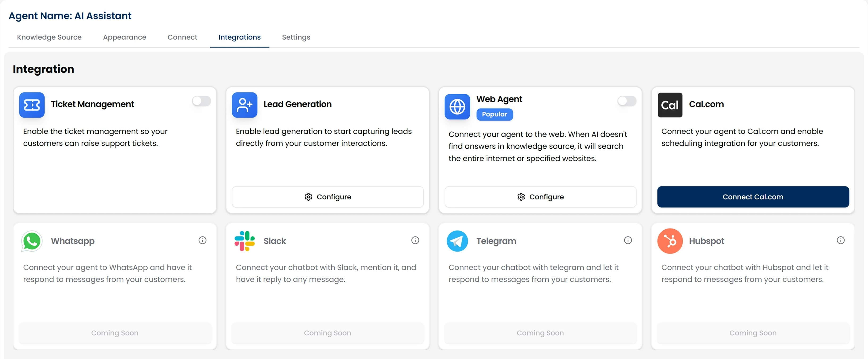Open the Hubspot info tooltip
This screenshot has width=868, height=359.
click(x=840, y=240)
